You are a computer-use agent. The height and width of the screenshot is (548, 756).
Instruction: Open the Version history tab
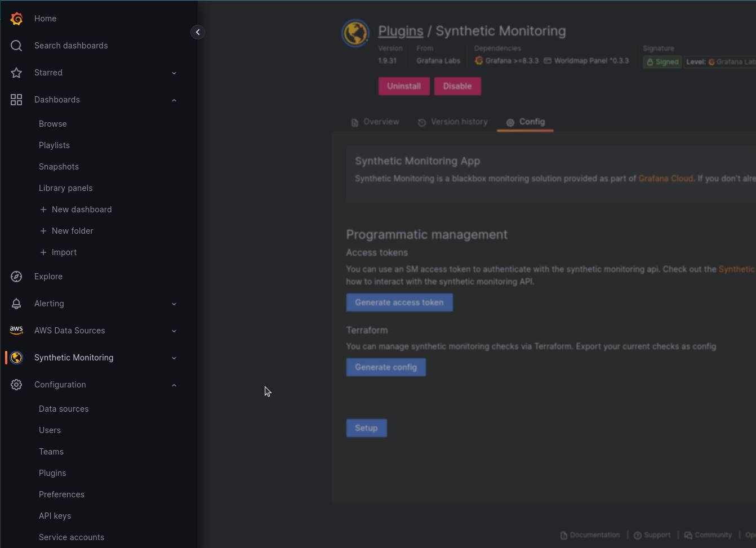[x=453, y=122]
